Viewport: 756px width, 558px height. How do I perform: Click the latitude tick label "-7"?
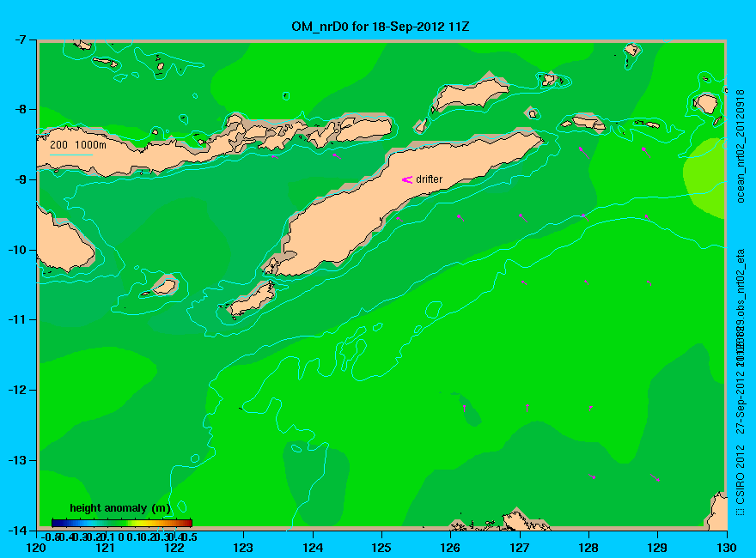pos(19,39)
